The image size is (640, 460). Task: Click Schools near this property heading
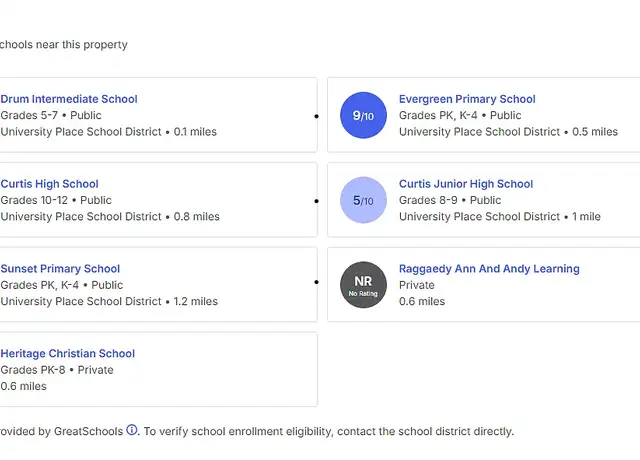pos(64,44)
